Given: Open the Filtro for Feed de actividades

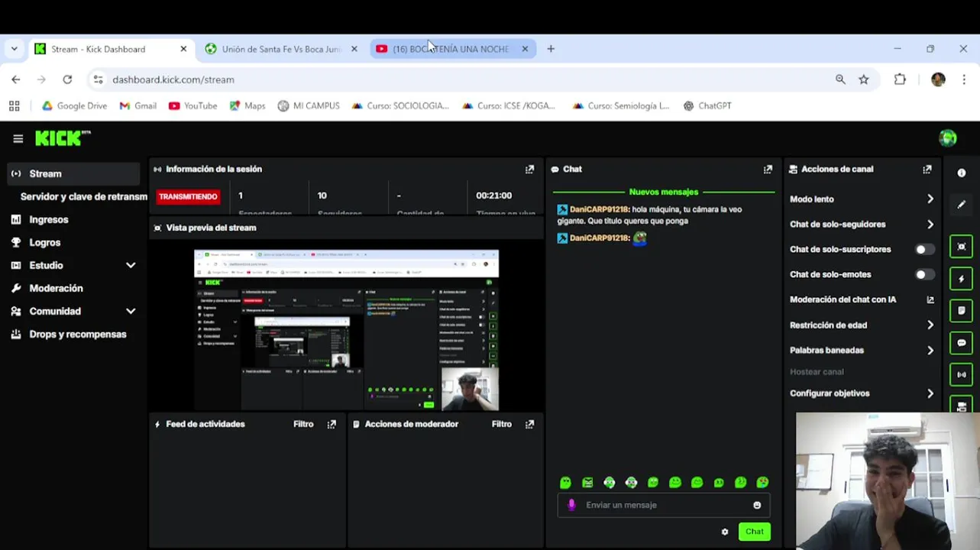Looking at the screenshot, I should pyautogui.click(x=303, y=424).
